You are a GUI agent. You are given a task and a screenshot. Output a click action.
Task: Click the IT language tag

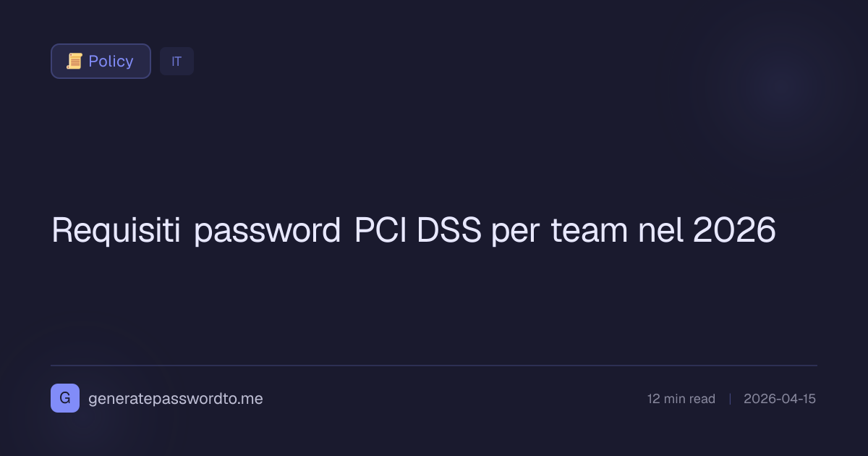(x=176, y=62)
